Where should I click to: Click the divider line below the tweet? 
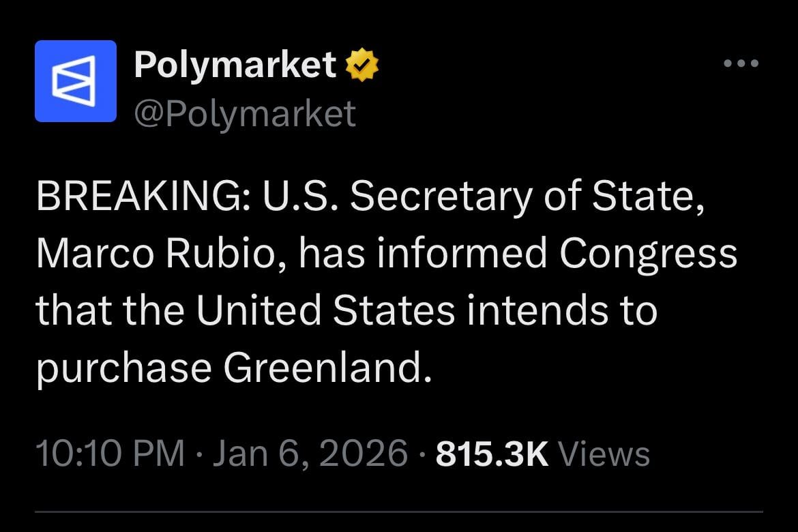(x=398, y=511)
